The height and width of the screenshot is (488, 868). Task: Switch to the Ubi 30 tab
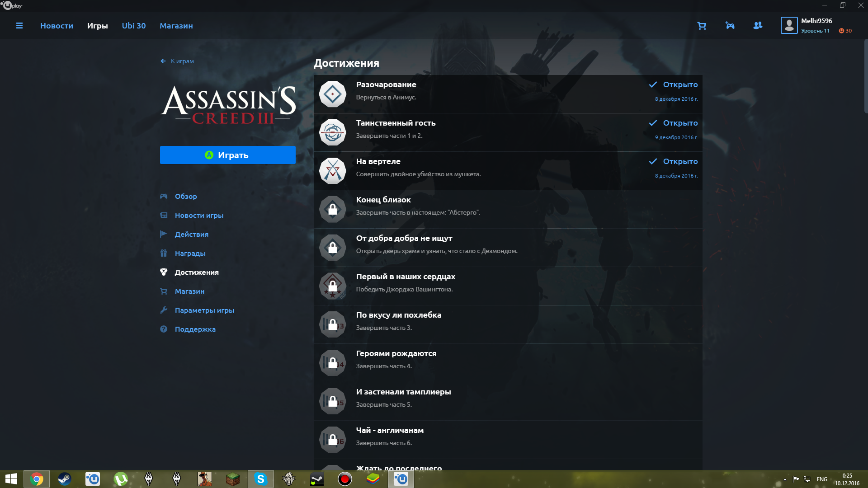pos(133,26)
